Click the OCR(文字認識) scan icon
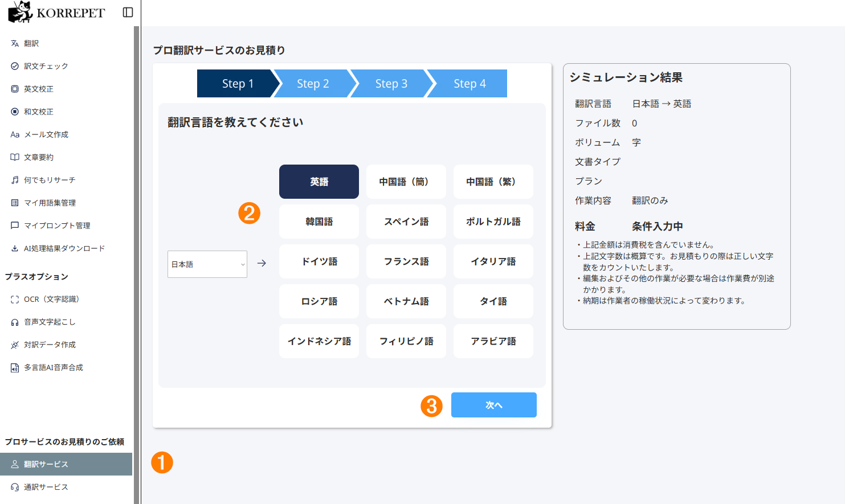The height and width of the screenshot is (504, 845). tap(15, 299)
